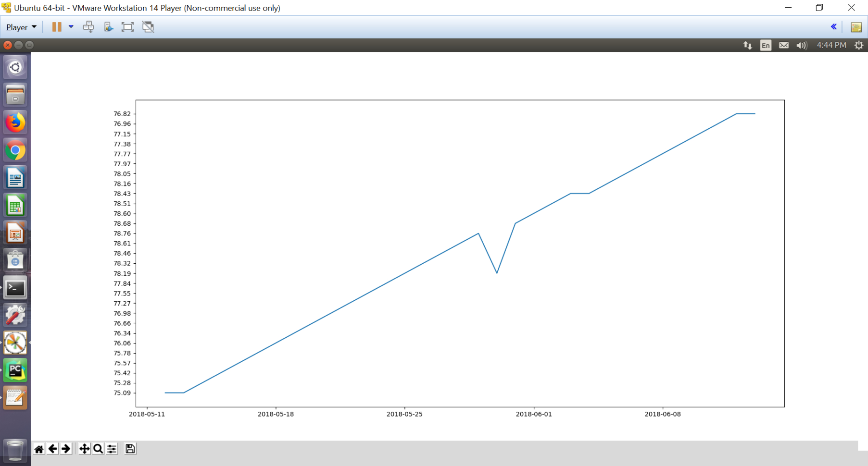Enter full screen mode from VMware toolbar
Viewport: 868px width, 466px height.
pyautogui.click(x=127, y=27)
